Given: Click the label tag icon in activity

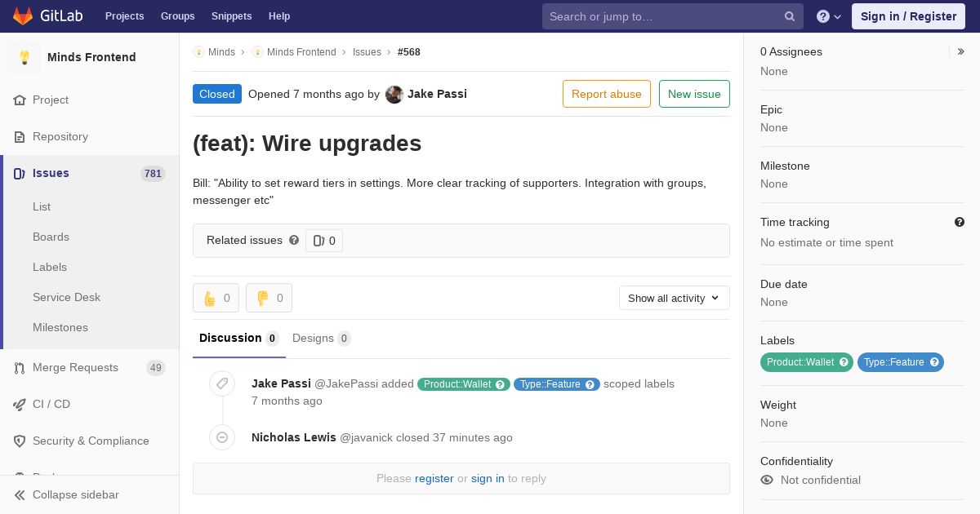Looking at the screenshot, I should 222,383.
